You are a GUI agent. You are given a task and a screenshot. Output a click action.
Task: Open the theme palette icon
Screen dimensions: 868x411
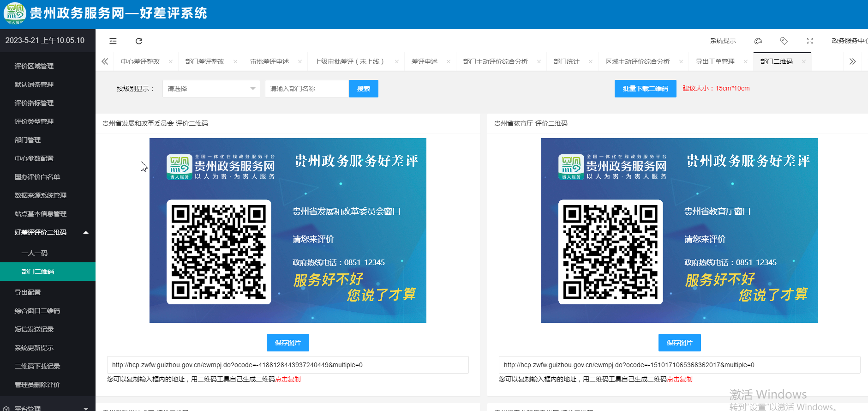point(758,41)
